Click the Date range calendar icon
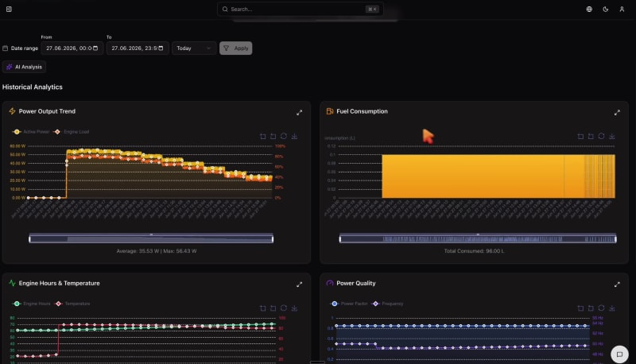Image resolution: width=636 pixels, height=364 pixels. click(6, 48)
